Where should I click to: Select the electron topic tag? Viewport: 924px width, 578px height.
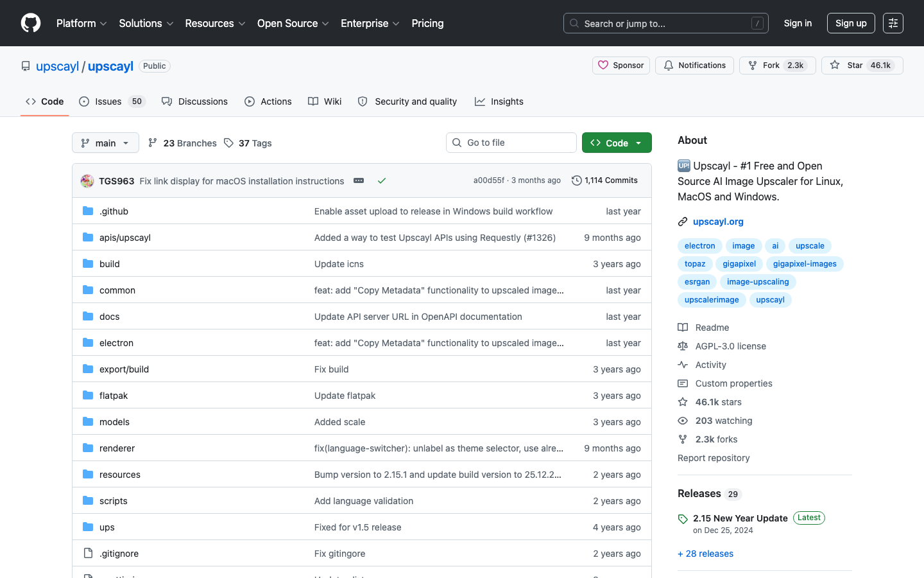pos(699,246)
